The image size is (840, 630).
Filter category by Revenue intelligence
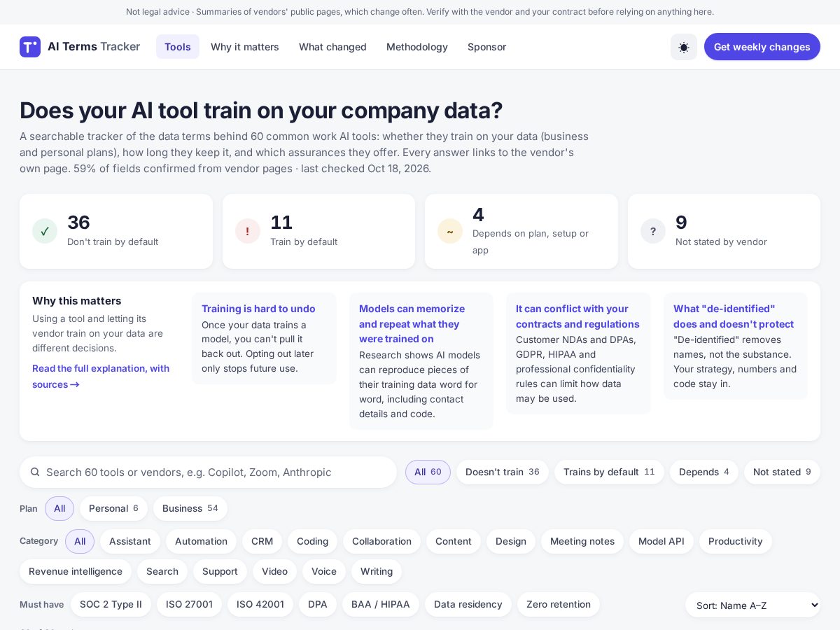(76, 571)
